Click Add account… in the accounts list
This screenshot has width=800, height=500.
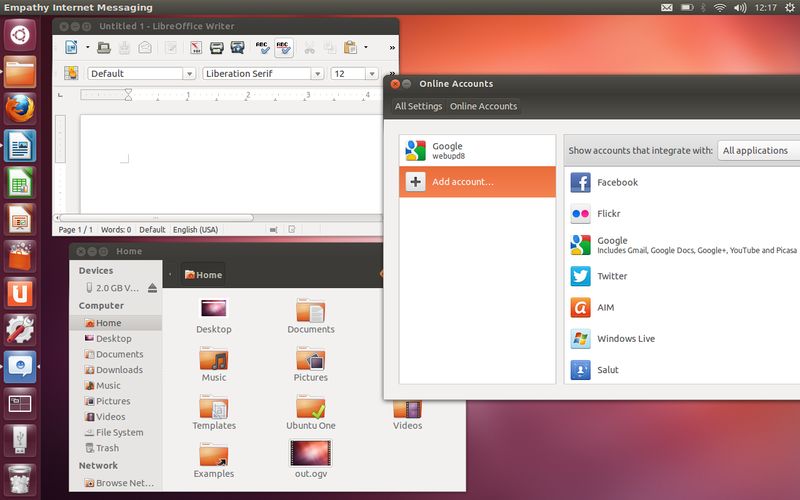[x=477, y=182]
